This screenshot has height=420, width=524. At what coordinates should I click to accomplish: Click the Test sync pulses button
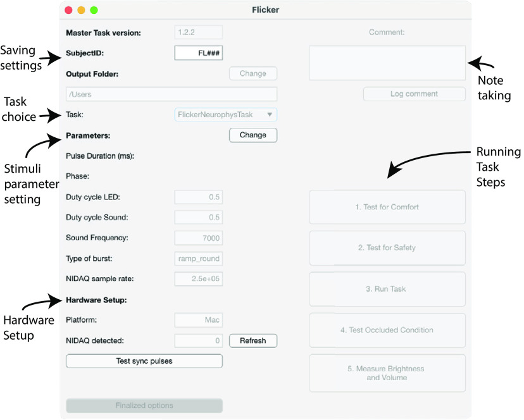[x=144, y=361]
